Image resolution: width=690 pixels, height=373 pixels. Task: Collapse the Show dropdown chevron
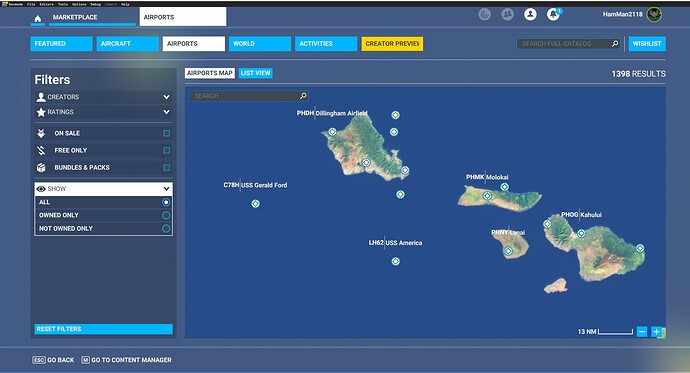coord(166,189)
